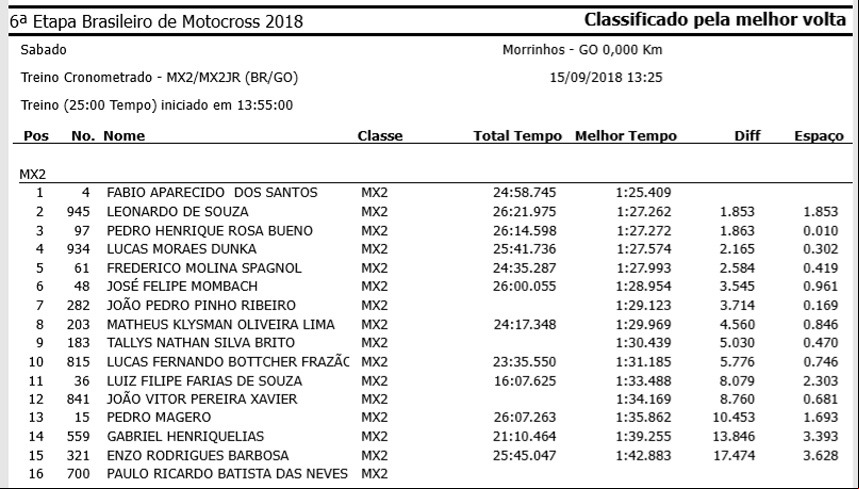Click the Melhor Tempo column header
859x489 pixels.
pos(626,136)
